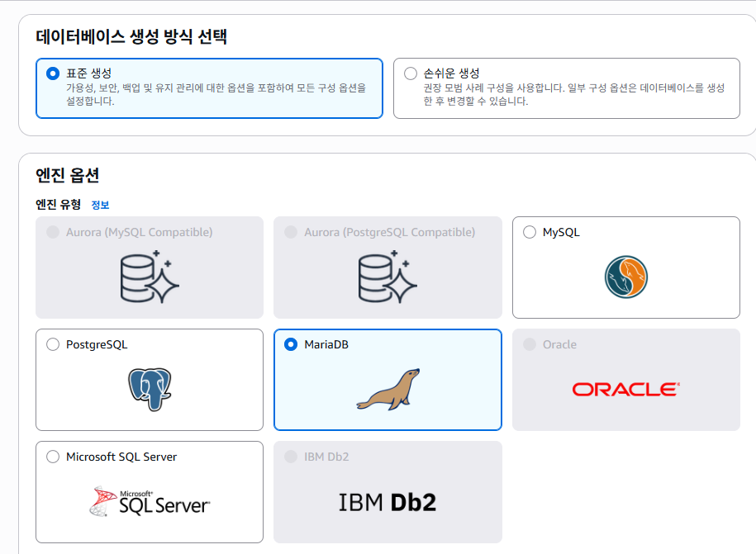756x554 pixels.
Task: Click the Microsoft SQL Server logo
Action: coord(150,501)
